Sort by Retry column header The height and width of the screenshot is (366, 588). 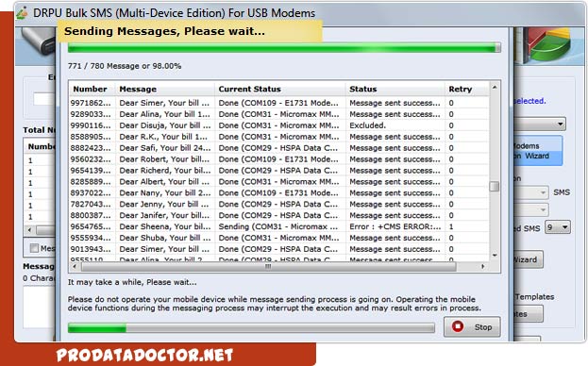click(x=467, y=90)
